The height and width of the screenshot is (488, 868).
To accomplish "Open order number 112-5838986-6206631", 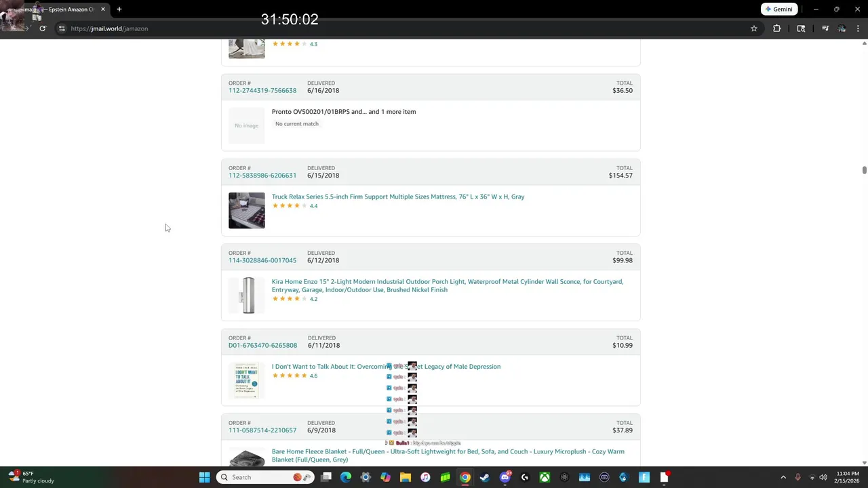I will coord(262,175).
